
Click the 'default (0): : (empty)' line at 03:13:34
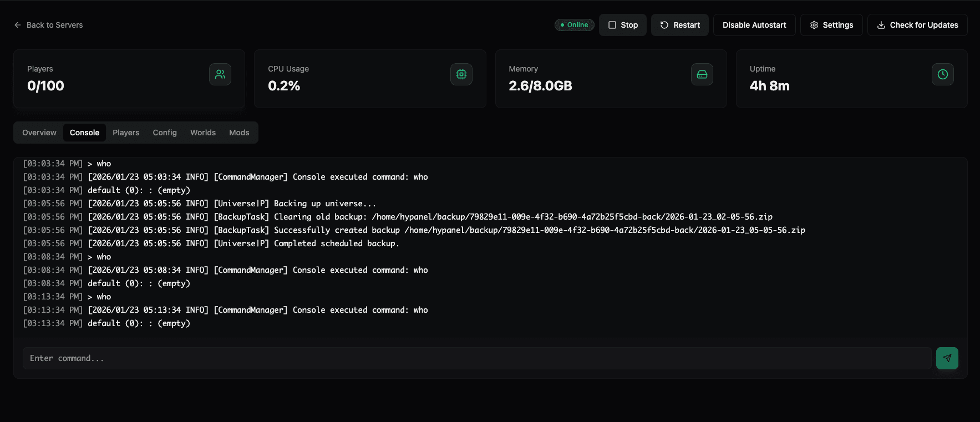[x=106, y=323]
